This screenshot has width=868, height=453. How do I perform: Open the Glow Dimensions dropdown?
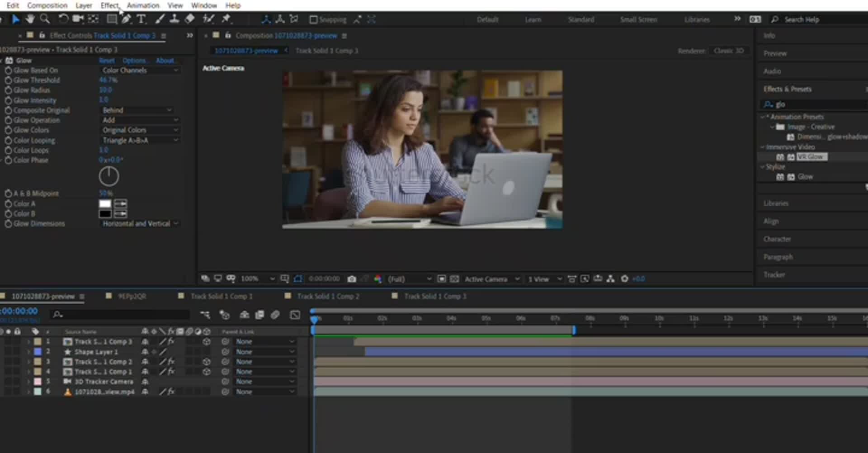[x=139, y=224]
